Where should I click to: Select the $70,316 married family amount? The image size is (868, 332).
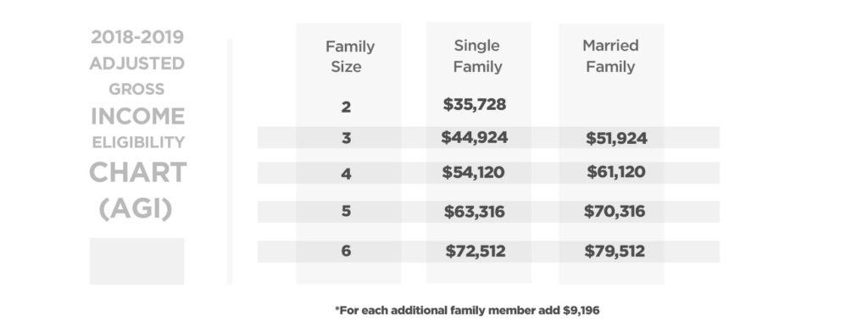pos(615,211)
